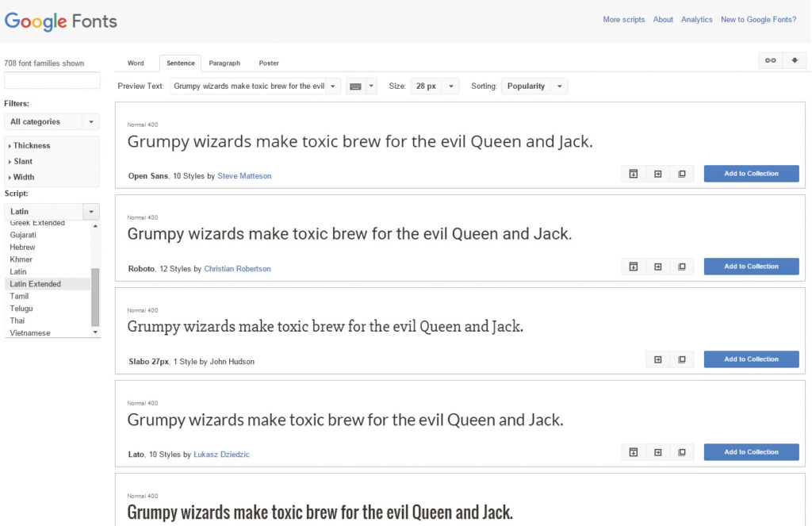This screenshot has width=812, height=526.
Task: Click the bookmark link icon at top right
Action: coord(770,60)
